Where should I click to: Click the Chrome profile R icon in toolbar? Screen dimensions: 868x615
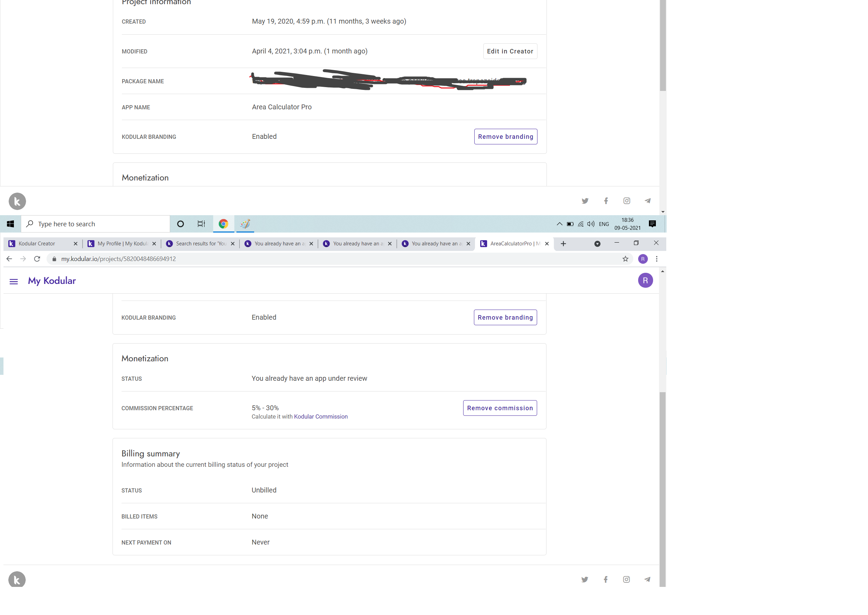(643, 259)
